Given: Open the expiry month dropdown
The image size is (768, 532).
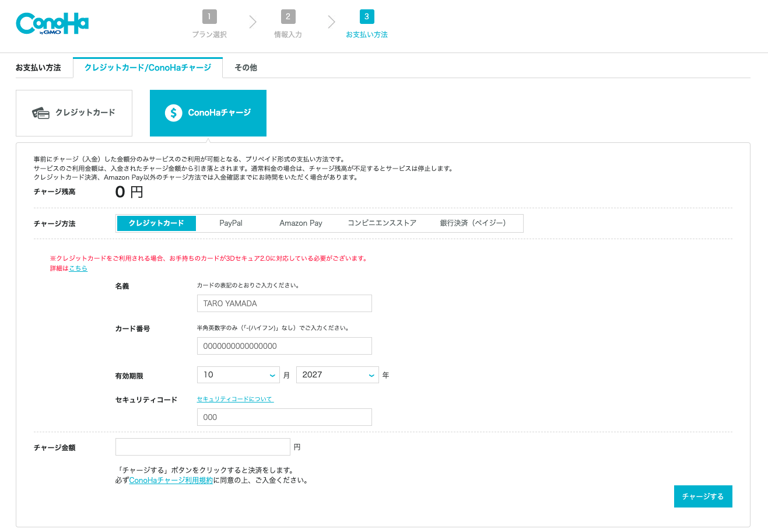Looking at the screenshot, I should click(x=239, y=374).
